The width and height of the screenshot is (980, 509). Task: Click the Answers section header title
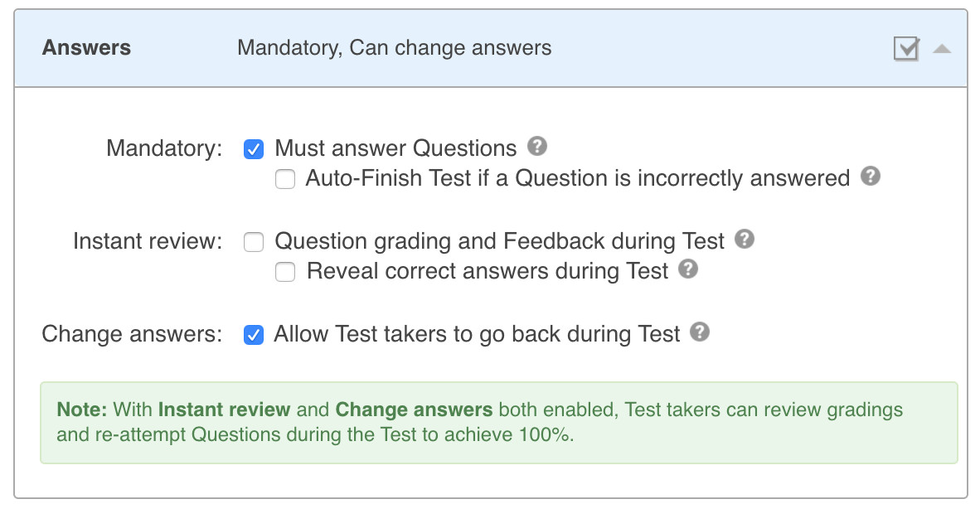tap(86, 47)
